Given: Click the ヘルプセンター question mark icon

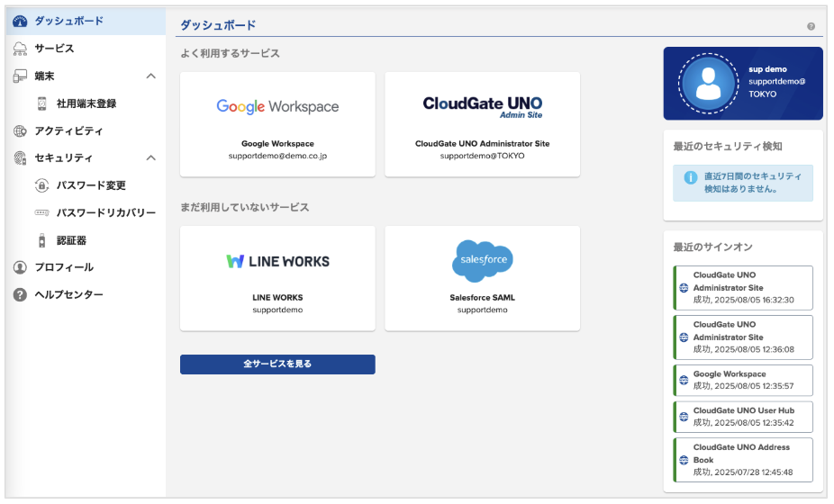Looking at the screenshot, I should 20,294.
